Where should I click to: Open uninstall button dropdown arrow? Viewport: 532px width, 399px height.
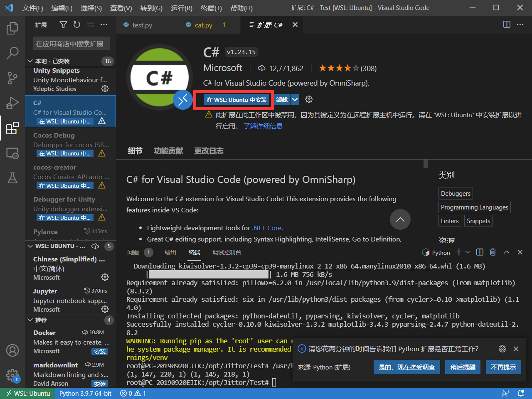point(295,99)
